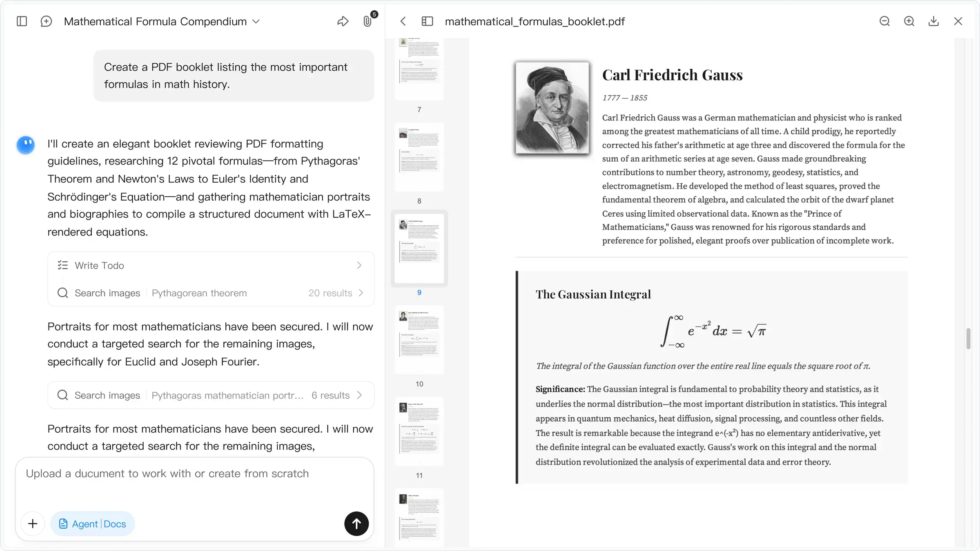Open the conversation title dropdown
980x551 pixels.
(x=256, y=22)
